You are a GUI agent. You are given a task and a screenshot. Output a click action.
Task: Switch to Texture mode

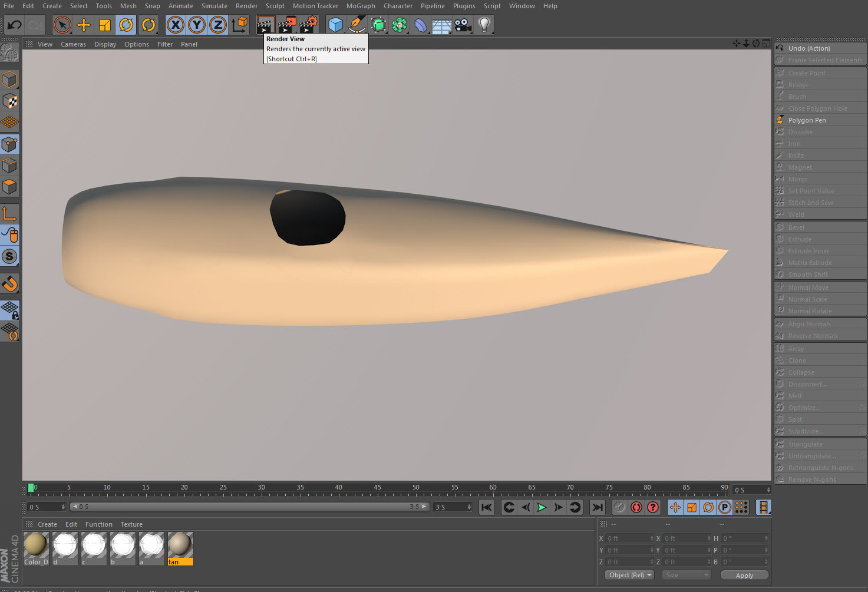coord(10,101)
